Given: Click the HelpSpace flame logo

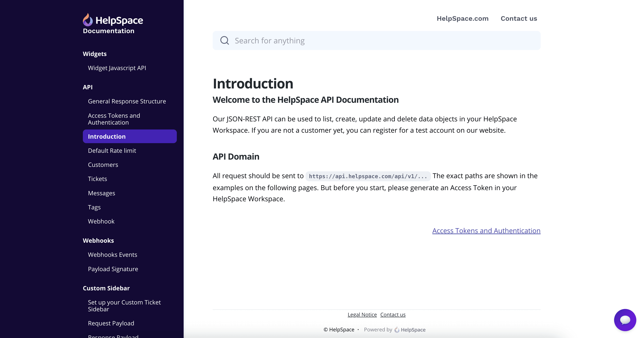Looking at the screenshot, I should tap(88, 20).
